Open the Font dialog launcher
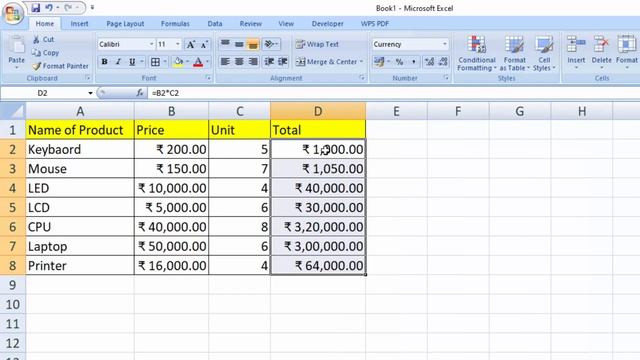 (x=208, y=78)
